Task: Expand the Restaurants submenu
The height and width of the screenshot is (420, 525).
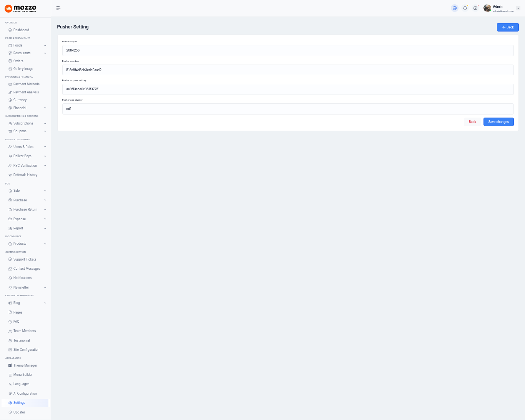Action: tap(45, 53)
